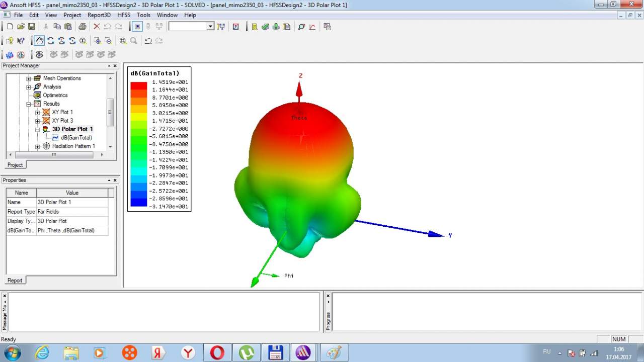Select dB(GainTotal) trace in project tree
Image resolution: width=644 pixels, height=362 pixels.
76,138
